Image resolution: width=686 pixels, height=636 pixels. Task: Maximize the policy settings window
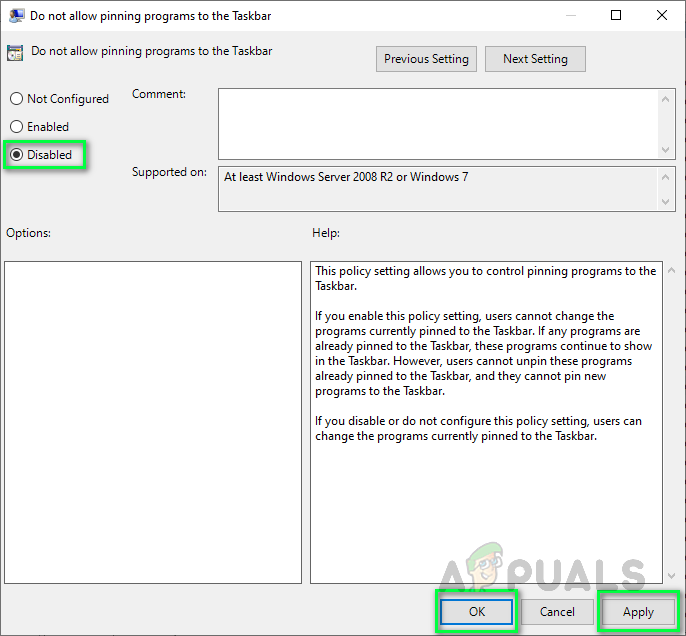click(616, 16)
